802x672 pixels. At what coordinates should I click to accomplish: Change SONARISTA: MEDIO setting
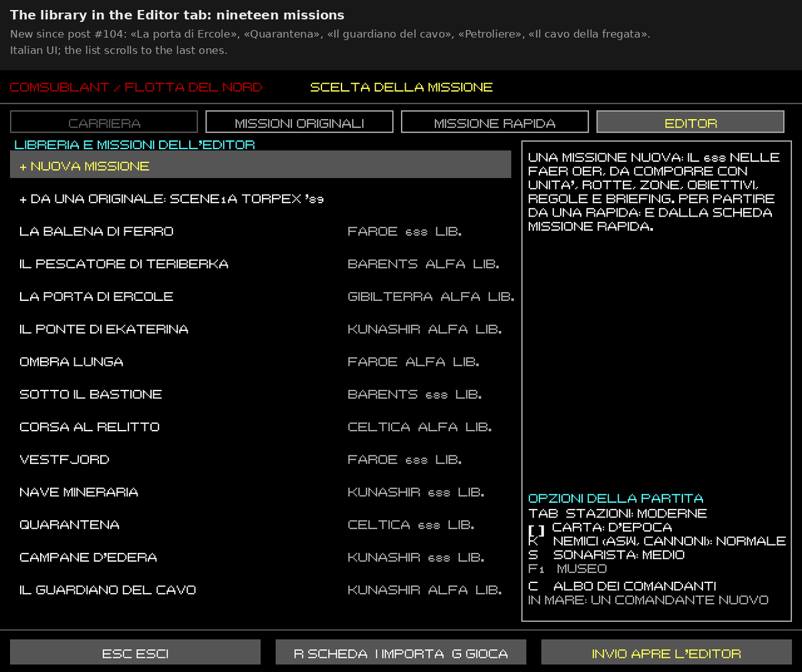click(x=606, y=555)
